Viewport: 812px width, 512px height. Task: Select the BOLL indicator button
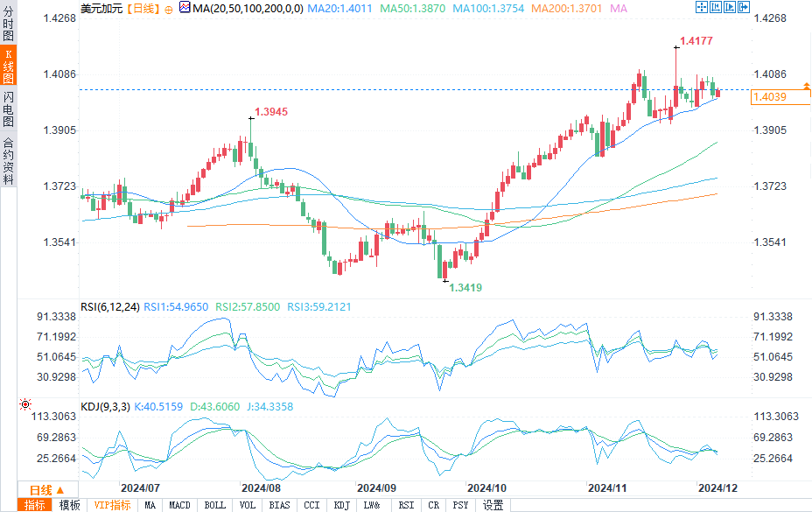[x=215, y=505]
